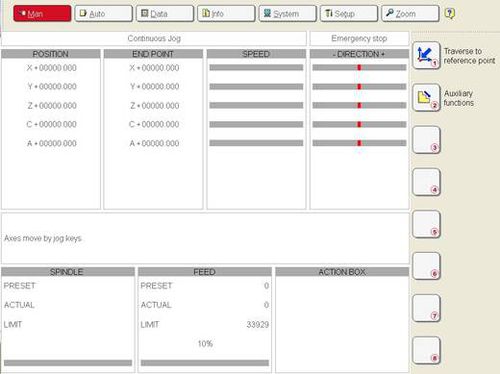
Task: Click the END POINT column header
Action: (153, 54)
